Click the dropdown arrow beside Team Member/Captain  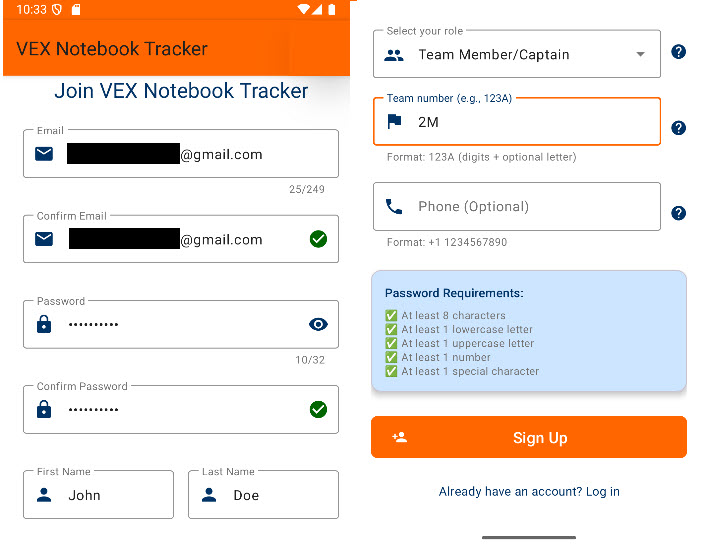(x=641, y=55)
